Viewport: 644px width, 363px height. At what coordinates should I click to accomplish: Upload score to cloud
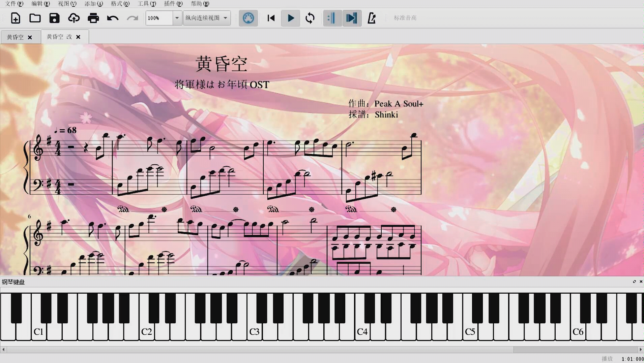click(74, 18)
